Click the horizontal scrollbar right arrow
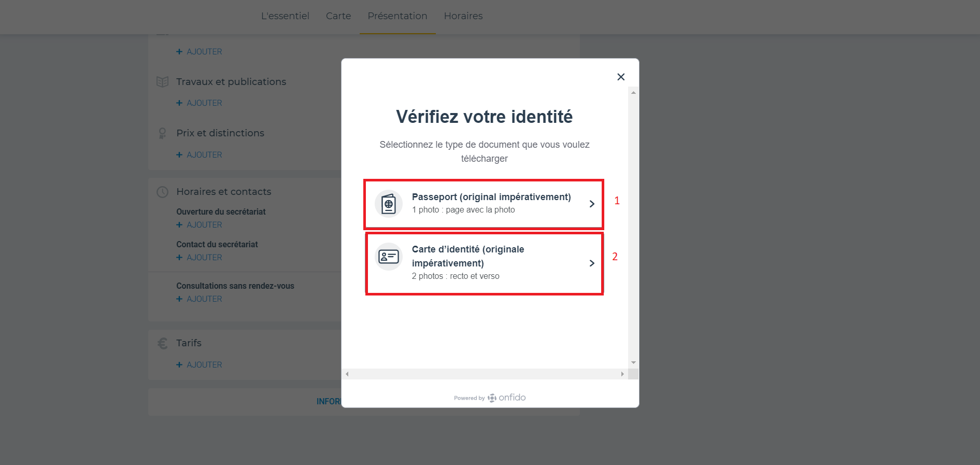Image resolution: width=980 pixels, height=465 pixels. coord(622,374)
